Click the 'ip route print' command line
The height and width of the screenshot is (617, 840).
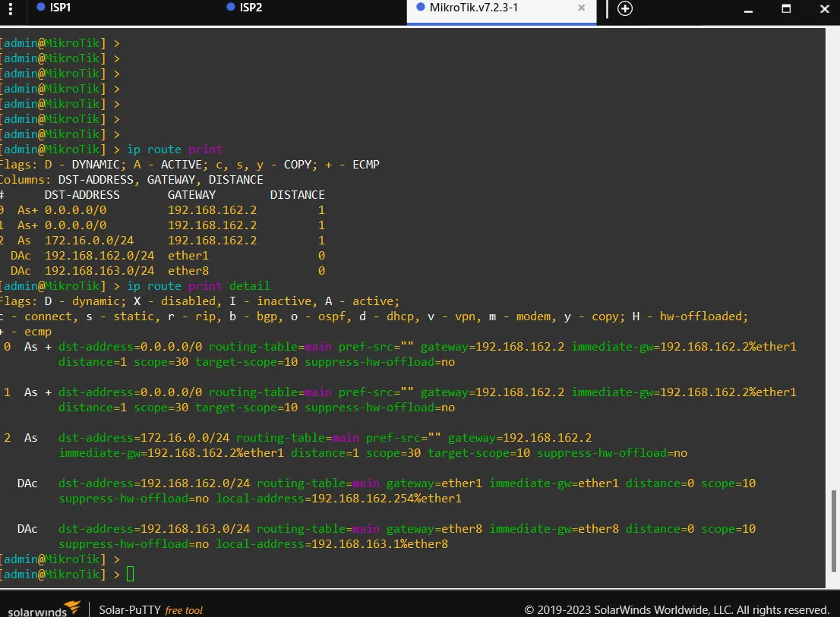(x=174, y=150)
